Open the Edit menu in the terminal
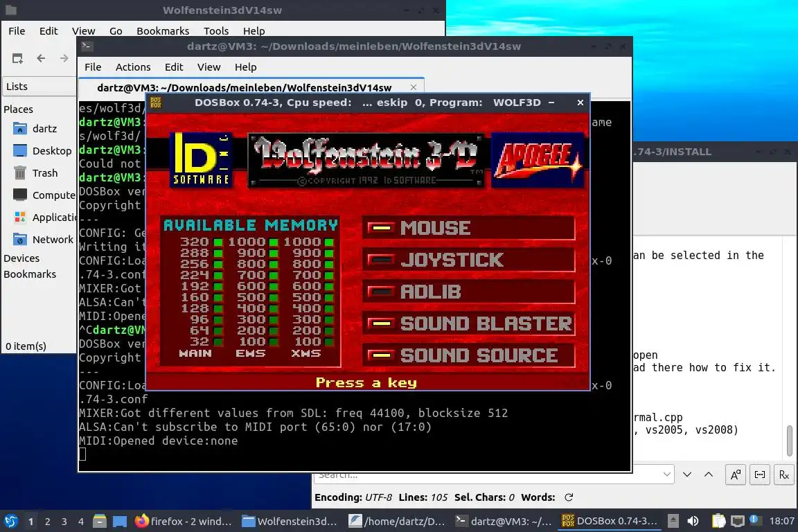Image resolution: width=798 pixels, height=532 pixels. (x=174, y=67)
